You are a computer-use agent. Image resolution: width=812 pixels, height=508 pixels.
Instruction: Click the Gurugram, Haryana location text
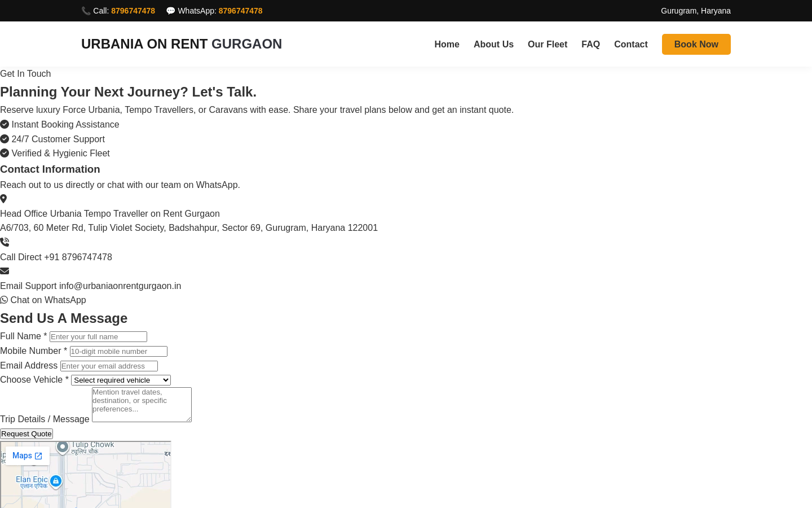coord(696,11)
